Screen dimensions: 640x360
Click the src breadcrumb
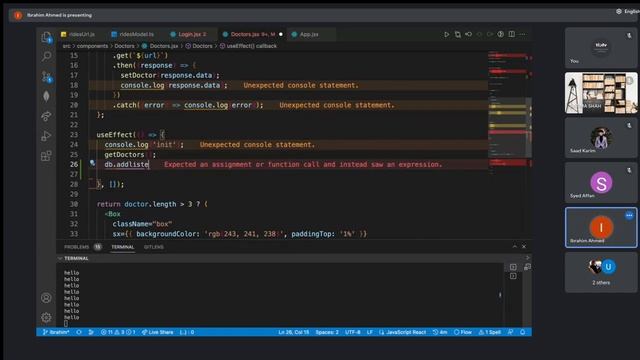[67, 46]
